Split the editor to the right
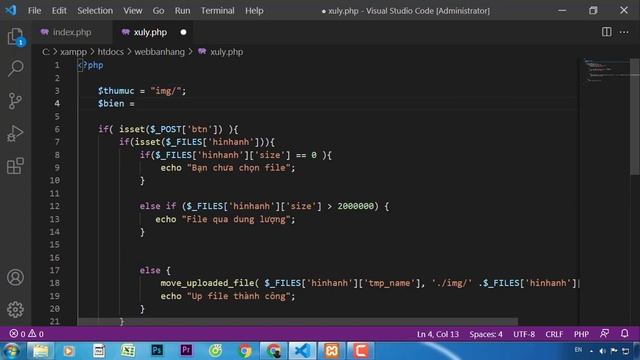The width and height of the screenshot is (640, 360). click(x=607, y=32)
